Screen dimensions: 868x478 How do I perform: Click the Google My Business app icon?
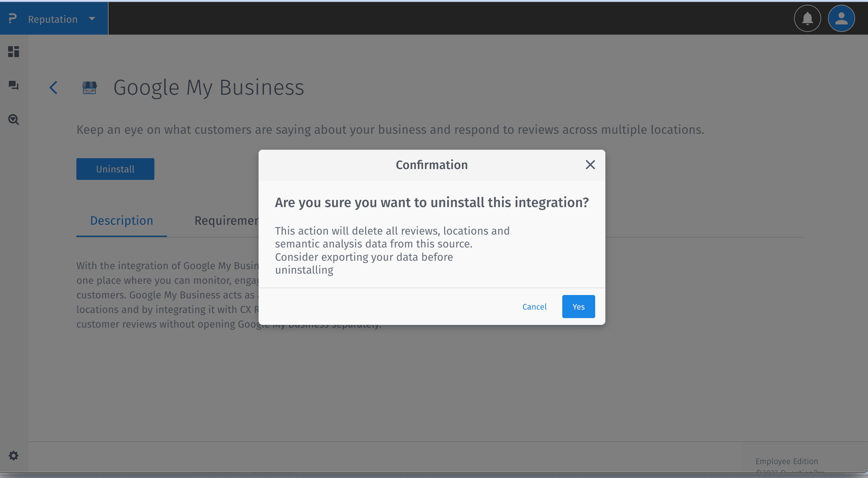90,88
